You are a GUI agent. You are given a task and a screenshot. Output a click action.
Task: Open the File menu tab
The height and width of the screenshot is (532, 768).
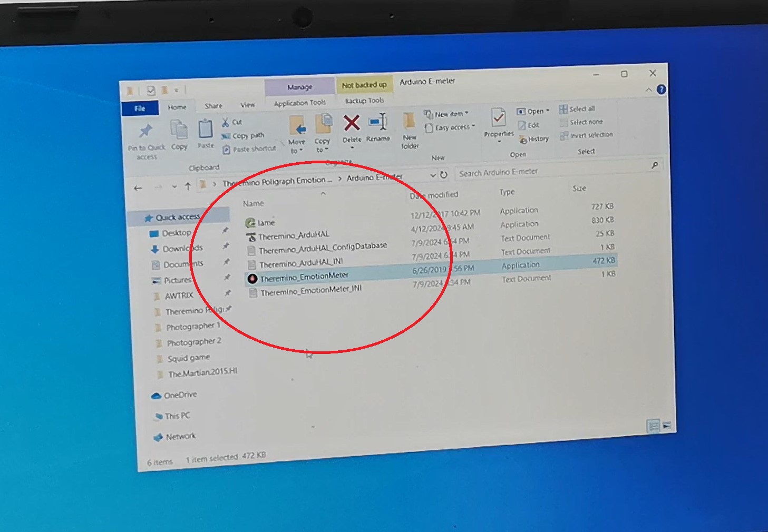coord(140,109)
